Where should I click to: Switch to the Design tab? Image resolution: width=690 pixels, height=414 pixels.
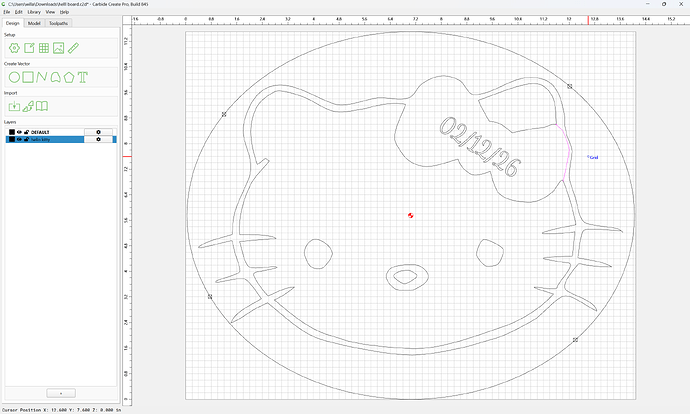click(12, 23)
